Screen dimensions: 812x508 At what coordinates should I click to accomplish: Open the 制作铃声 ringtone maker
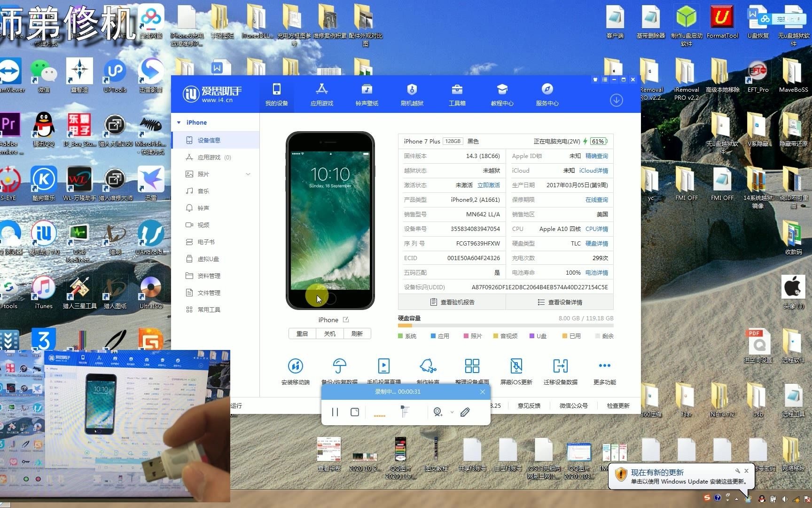click(x=428, y=366)
